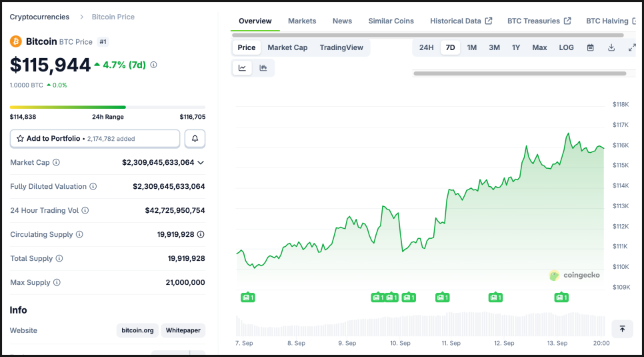Select 1M time range
Image resolution: width=644 pixels, height=357 pixels.
(x=472, y=47)
